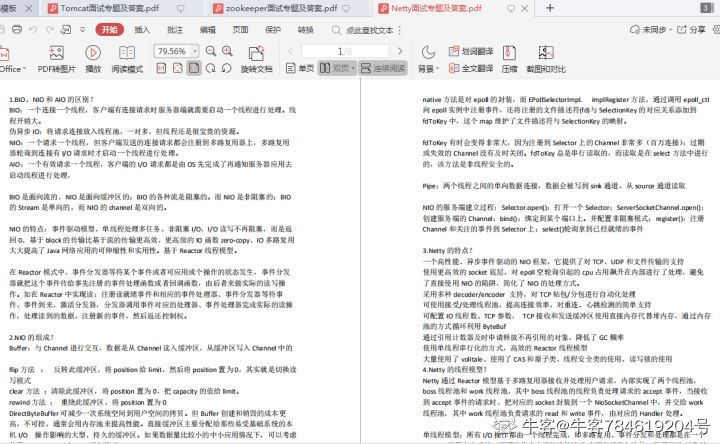Close the Netty pdf tab
This screenshot has width=720, height=444.
[524, 8]
